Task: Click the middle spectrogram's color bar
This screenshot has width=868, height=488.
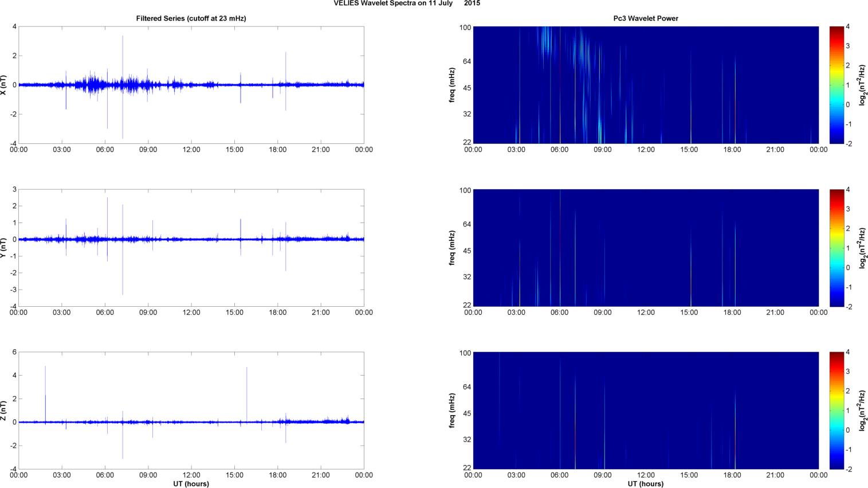Action: tap(836, 248)
